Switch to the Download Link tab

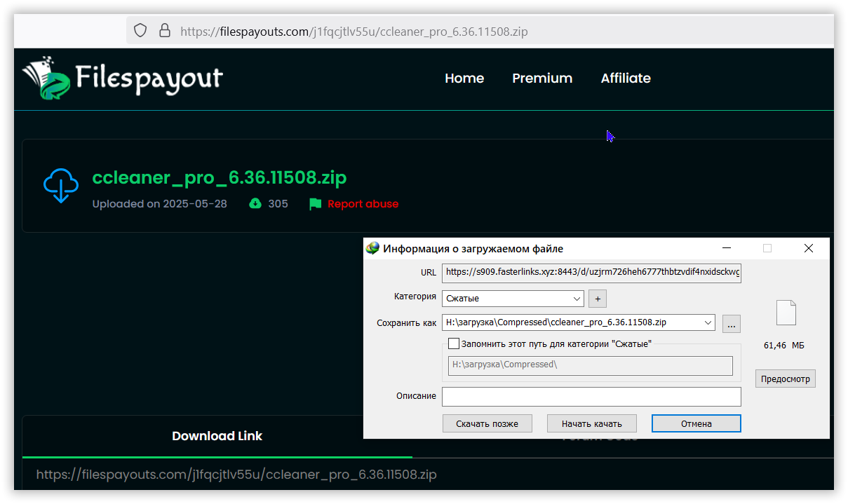(217, 436)
